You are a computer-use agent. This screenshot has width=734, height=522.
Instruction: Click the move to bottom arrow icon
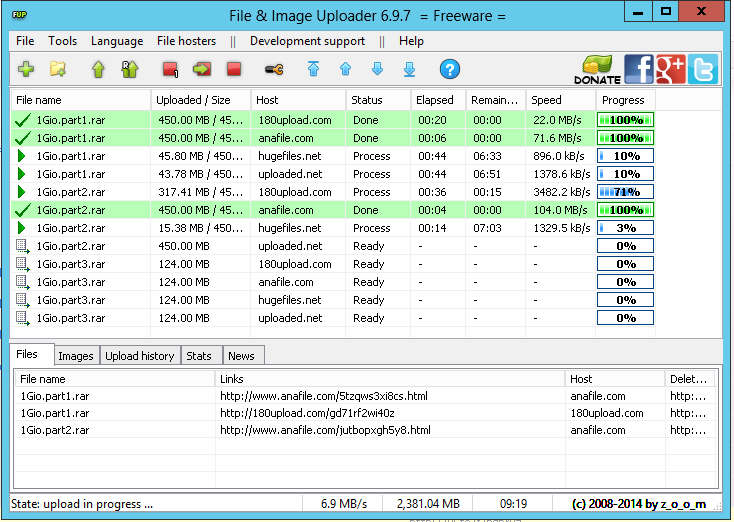tap(409, 69)
